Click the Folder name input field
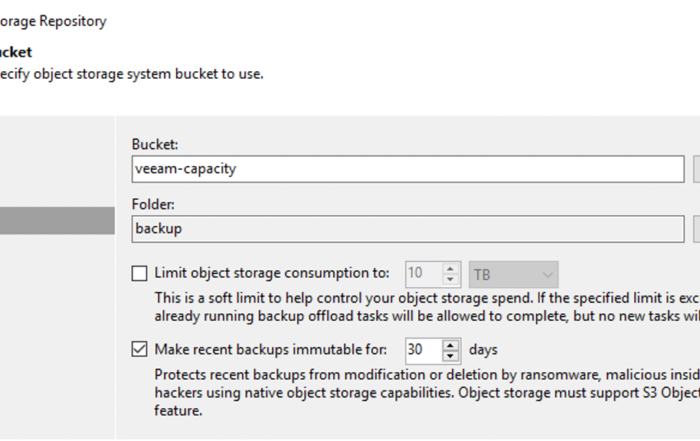The image size is (700, 441). point(407,229)
